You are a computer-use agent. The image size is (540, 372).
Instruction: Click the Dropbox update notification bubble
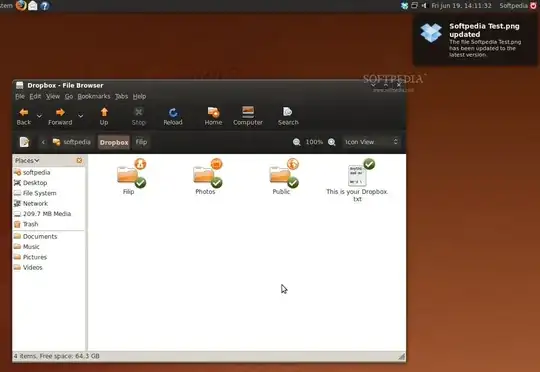475,40
